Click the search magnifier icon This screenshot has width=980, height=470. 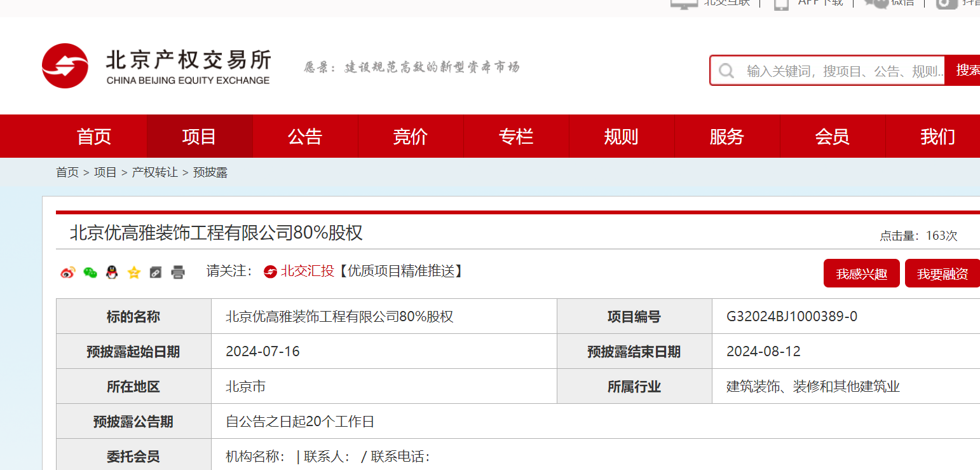click(726, 71)
